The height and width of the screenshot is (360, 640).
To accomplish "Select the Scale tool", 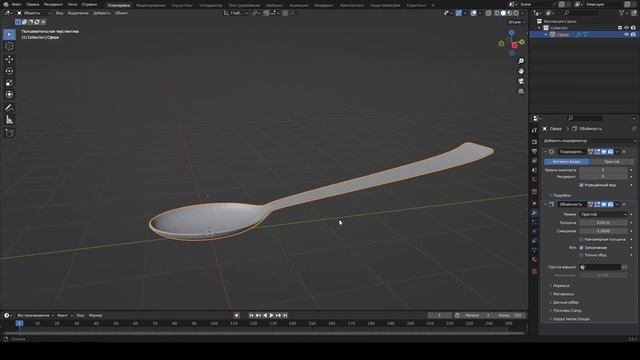I will [x=9, y=83].
